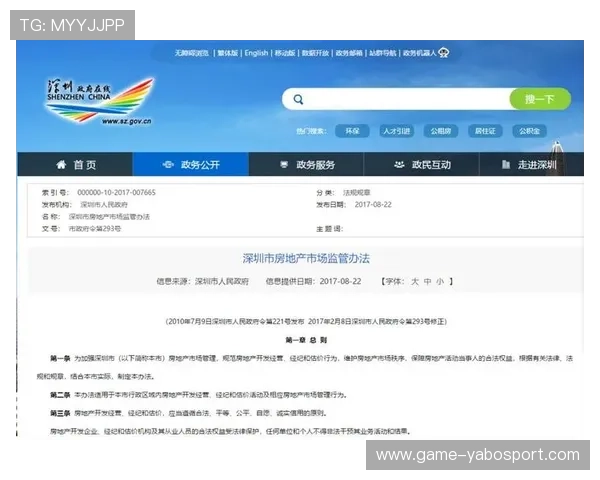The height and width of the screenshot is (480, 600).
Task: Select the 居住证 hot search tag
Action: pos(485,131)
